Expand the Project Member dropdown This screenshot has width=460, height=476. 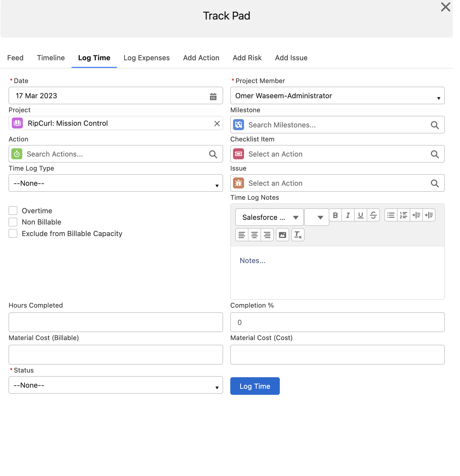(x=337, y=96)
